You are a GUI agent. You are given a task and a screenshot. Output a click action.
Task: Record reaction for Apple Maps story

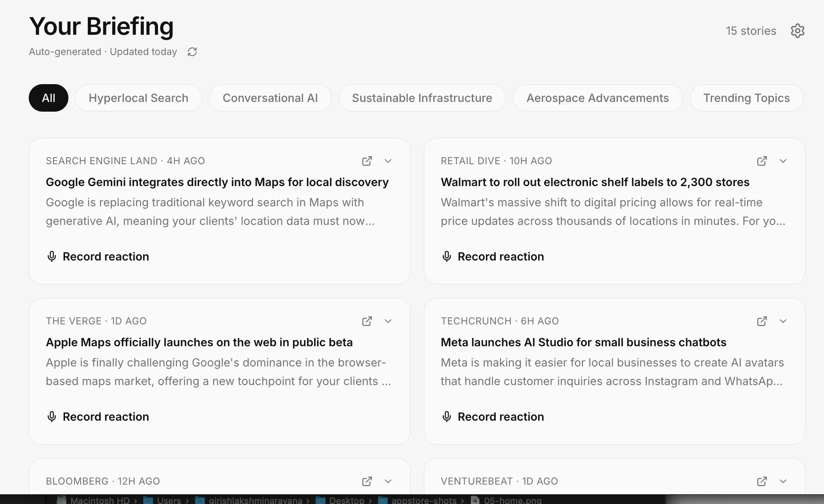(x=98, y=417)
